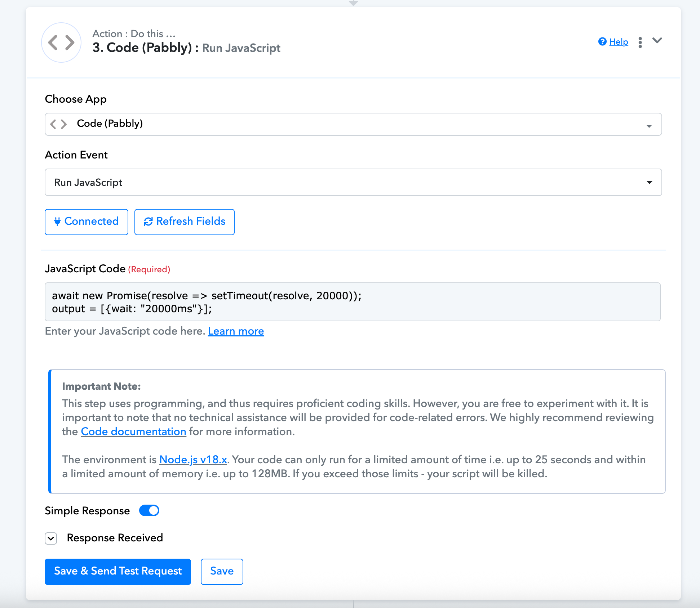700x608 pixels.
Task: Open the Learn more link
Action: click(236, 331)
